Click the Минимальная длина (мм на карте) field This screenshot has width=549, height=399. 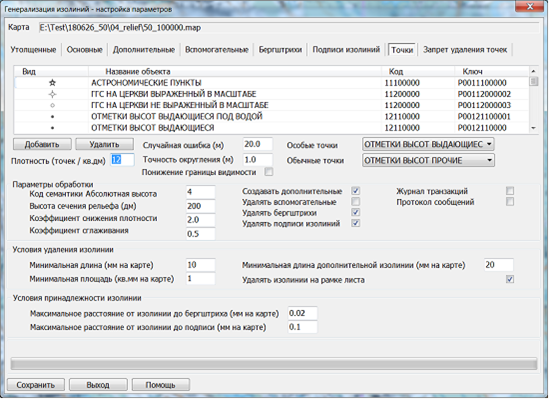pos(201,265)
